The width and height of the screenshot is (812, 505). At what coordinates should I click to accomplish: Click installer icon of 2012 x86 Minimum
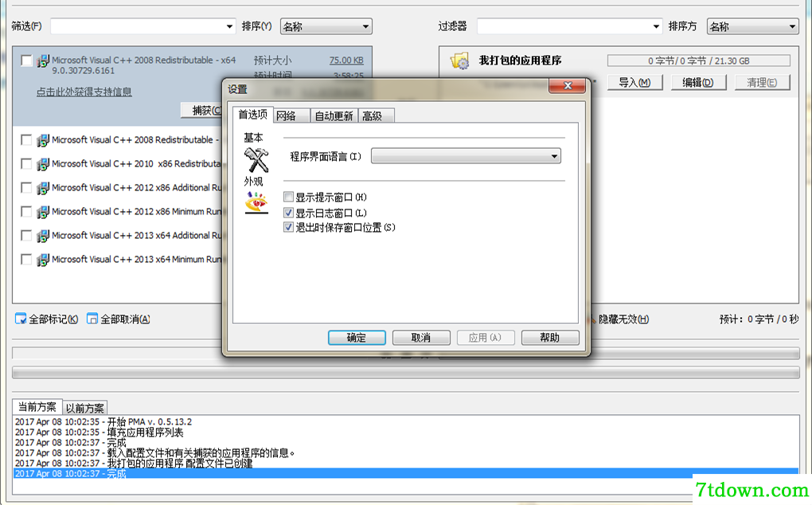[x=43, y=212]
